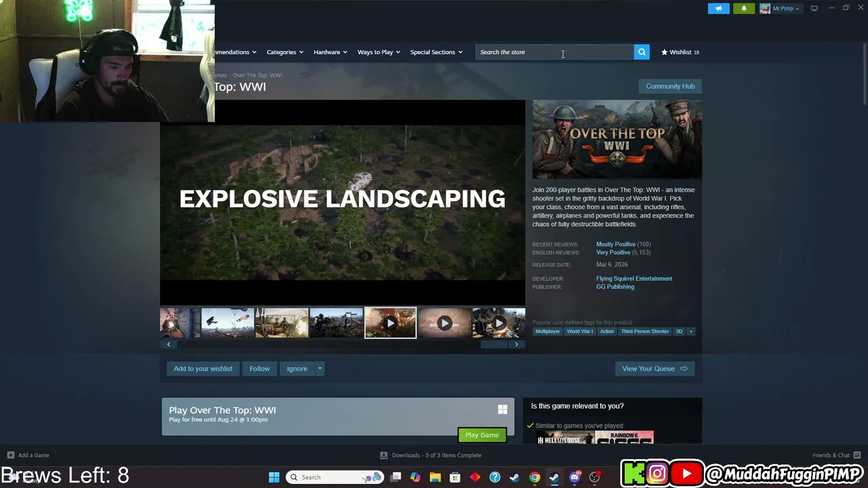Open OBS Studio from the taskbar

(595, 477)
